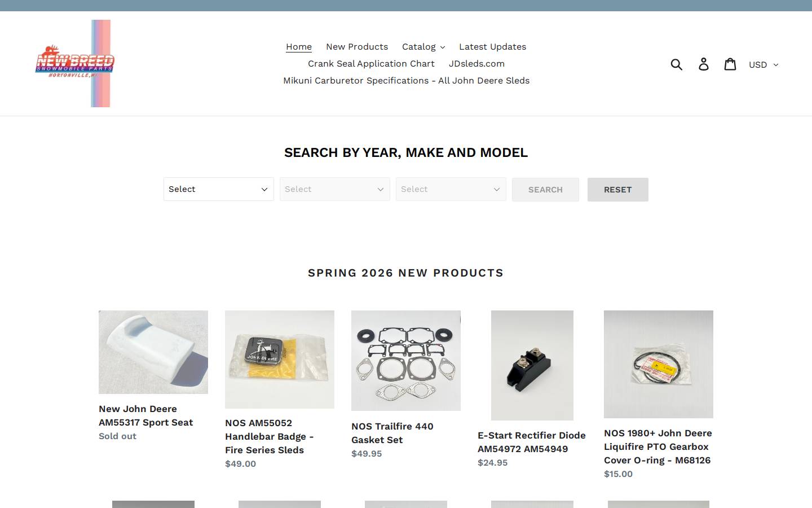
Task: Click the Sold out label
Action: [x=118, y=436]
